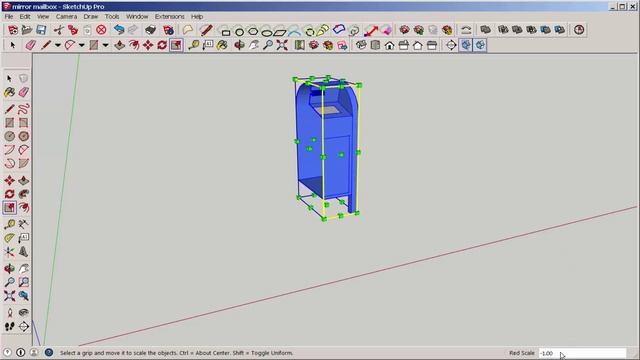Screen dimensions: 640x360
Task: Open the Window menu
Action: pos(137,16)
